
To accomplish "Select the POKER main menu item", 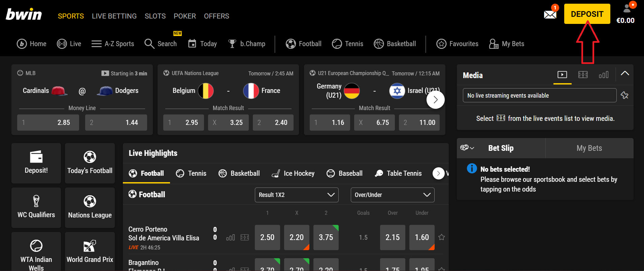I will pos(185,16).
